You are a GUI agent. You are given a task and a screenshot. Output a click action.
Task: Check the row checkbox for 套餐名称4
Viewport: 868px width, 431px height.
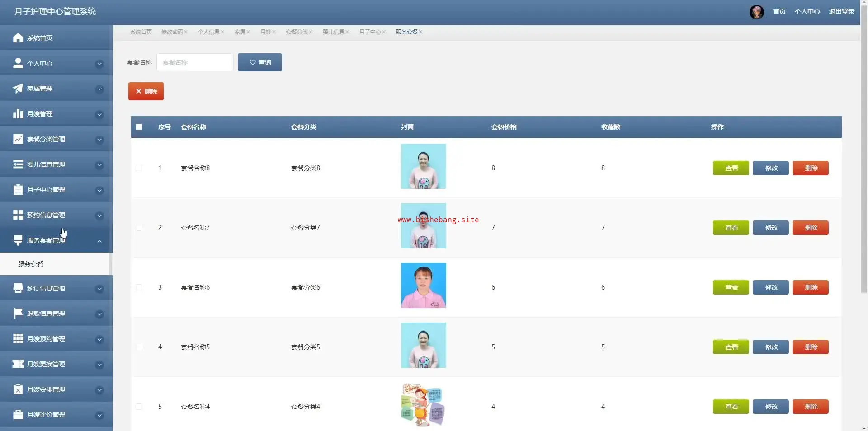(139, 407)
